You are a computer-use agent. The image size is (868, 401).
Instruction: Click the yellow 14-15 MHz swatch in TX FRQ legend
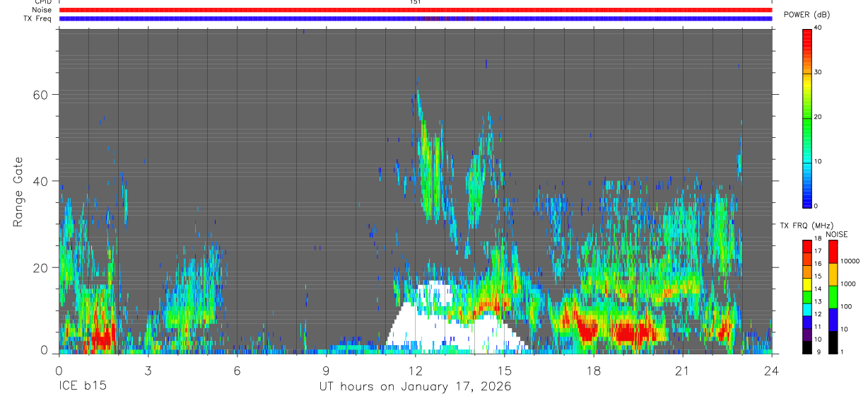tap(807, 284)
